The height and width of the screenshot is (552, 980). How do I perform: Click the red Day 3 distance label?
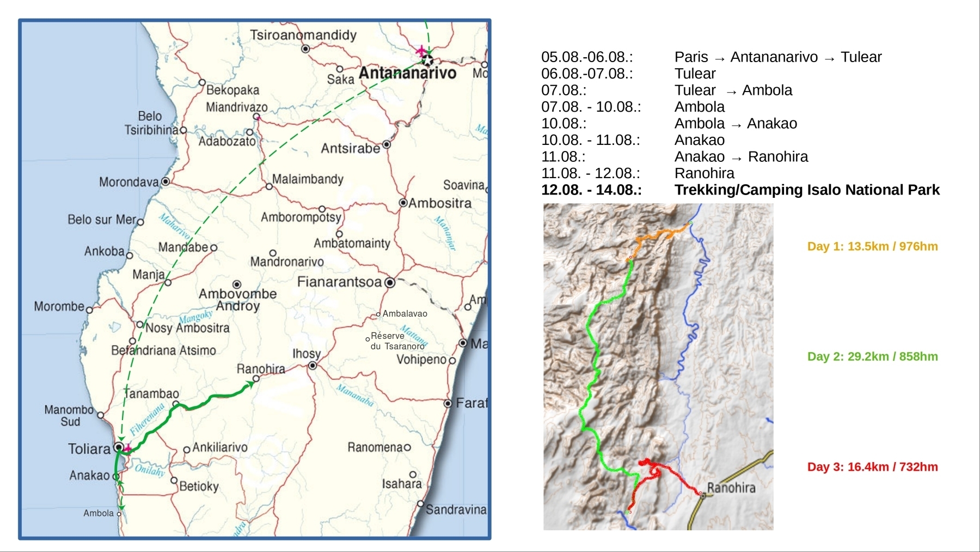pyautogui.click(x=872, y=467)
